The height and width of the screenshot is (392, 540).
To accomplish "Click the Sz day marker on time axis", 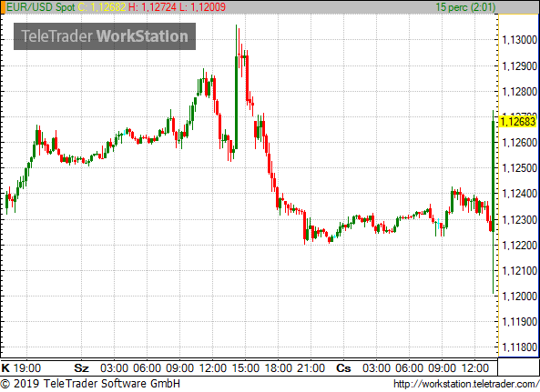I will pos(82,368).
